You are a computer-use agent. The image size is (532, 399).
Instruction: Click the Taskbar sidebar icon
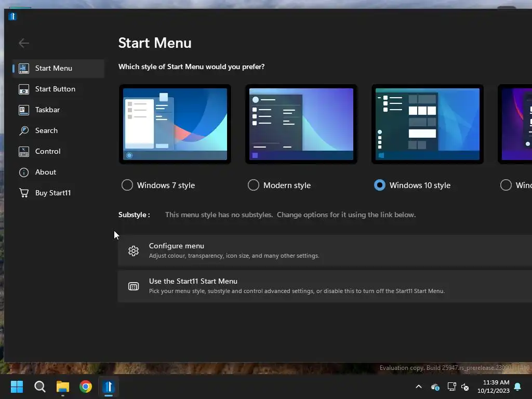24,110
